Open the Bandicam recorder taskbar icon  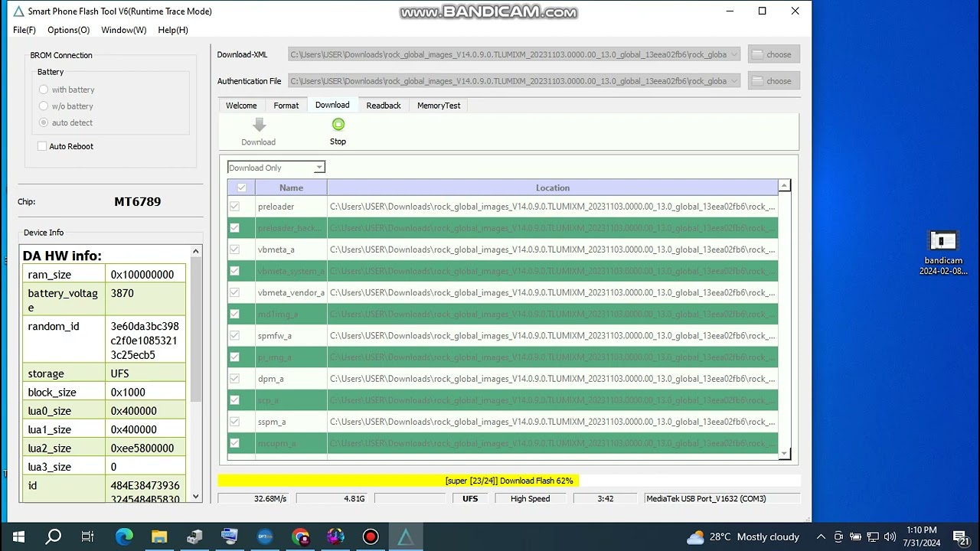tap(371, 536)
